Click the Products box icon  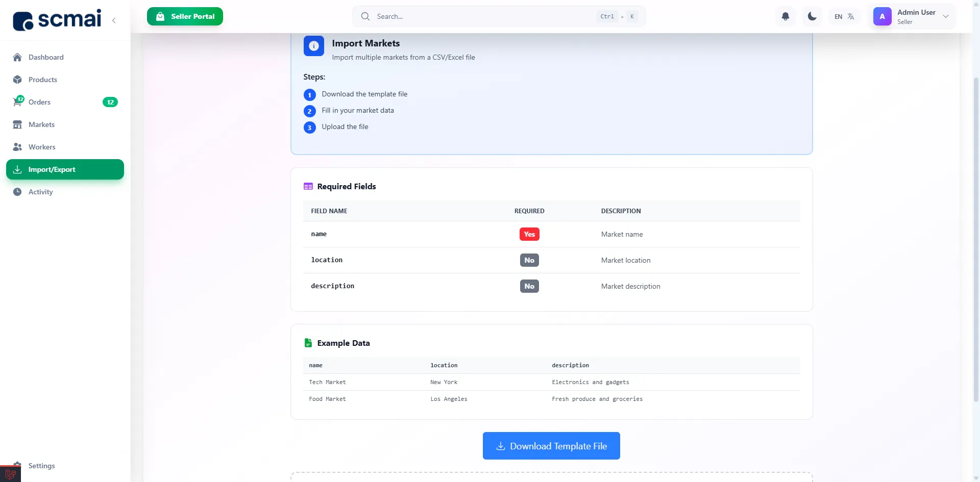point(17,80)
